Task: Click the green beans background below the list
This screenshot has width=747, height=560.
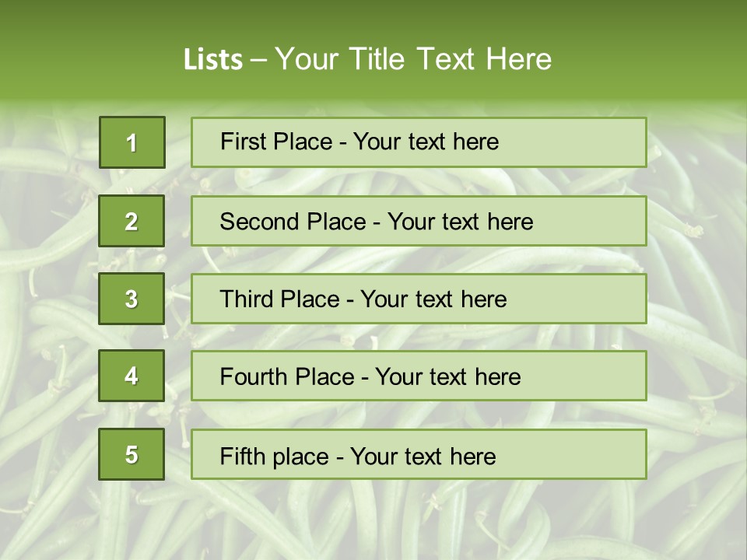Action: (x=373, y=521)
